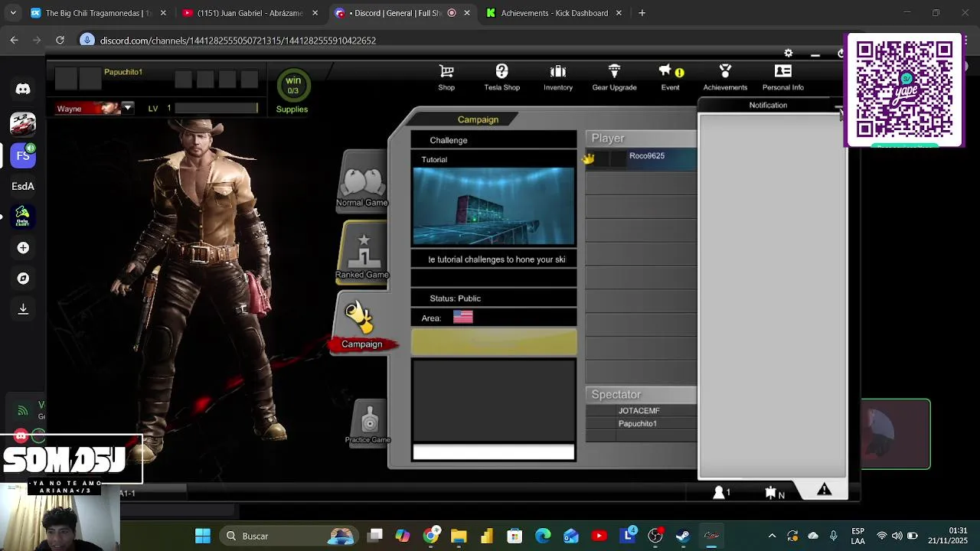Image resolution: width=980 pixels, height=551 pixels.
Task: Switch to the Discord General tab
Action: pyautogui.click(x=403, y=13)
